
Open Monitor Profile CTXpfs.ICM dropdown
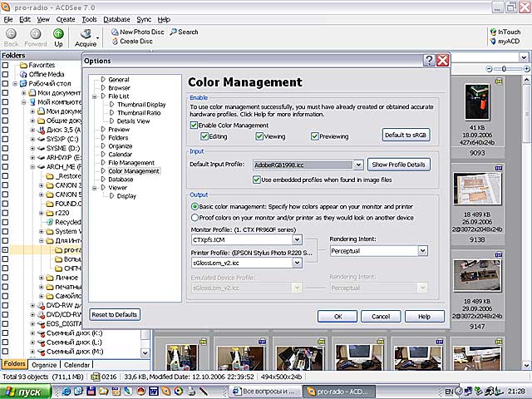(297, 240)
